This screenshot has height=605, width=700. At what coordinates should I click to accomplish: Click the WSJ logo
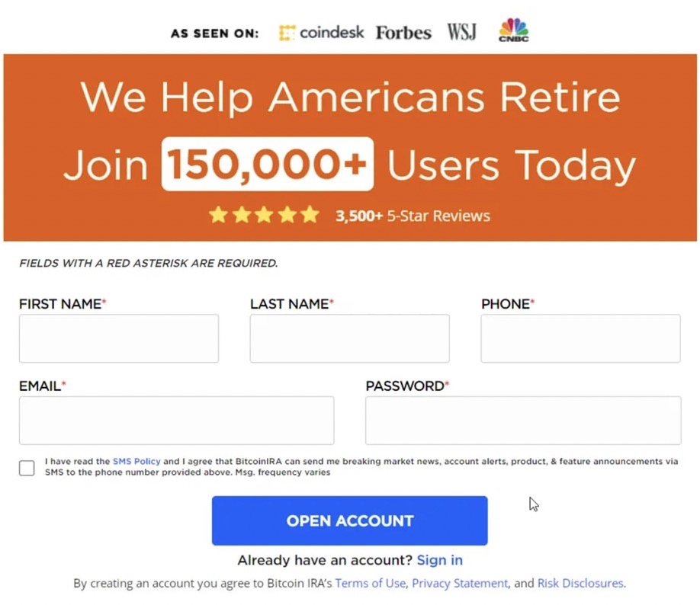pos(461,33)
